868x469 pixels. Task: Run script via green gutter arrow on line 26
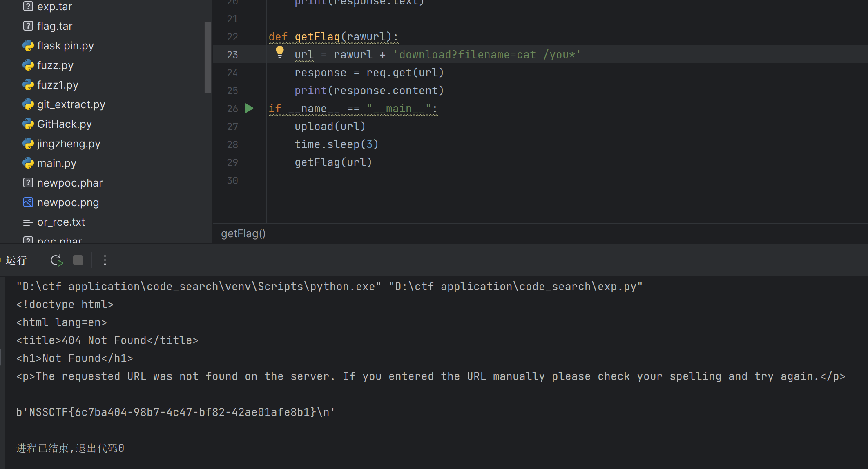(x=249, y=109)
